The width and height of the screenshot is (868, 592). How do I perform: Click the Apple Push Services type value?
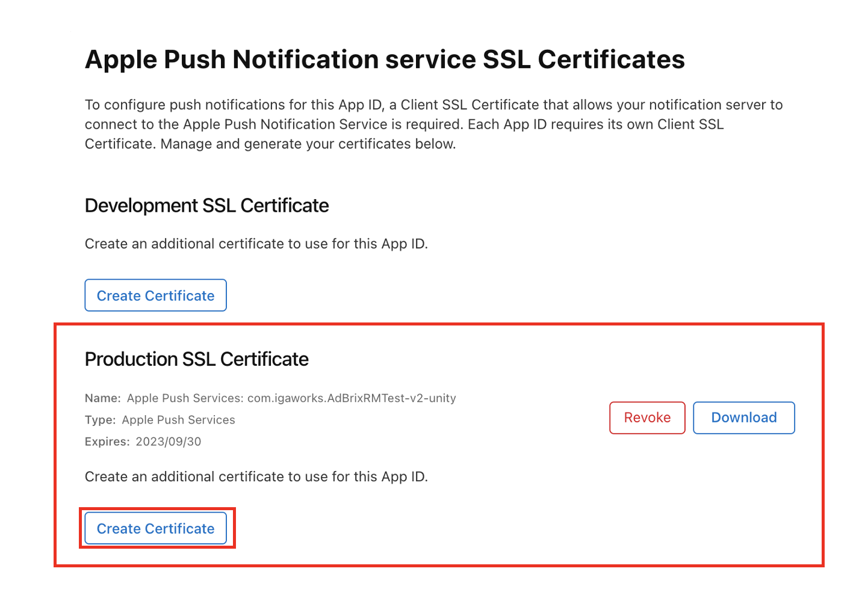[178, 420]
